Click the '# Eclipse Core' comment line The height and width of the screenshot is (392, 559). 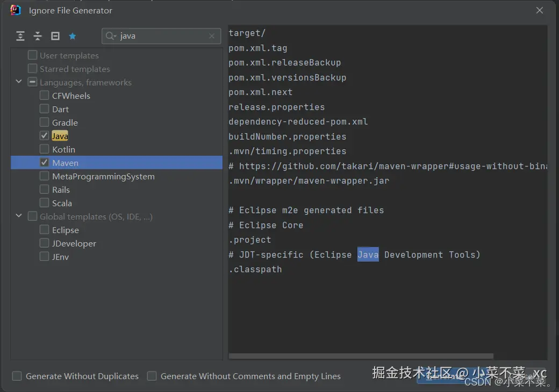coord(266,226)
